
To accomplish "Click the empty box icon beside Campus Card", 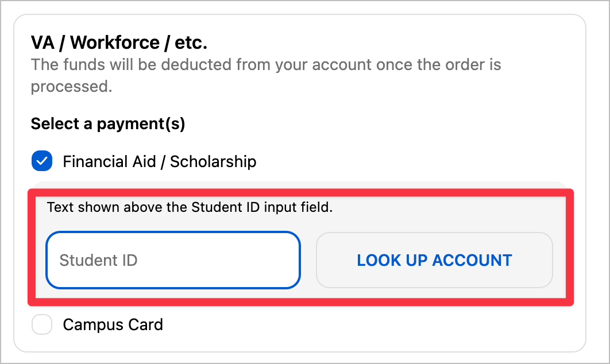I will pos(42,324).
